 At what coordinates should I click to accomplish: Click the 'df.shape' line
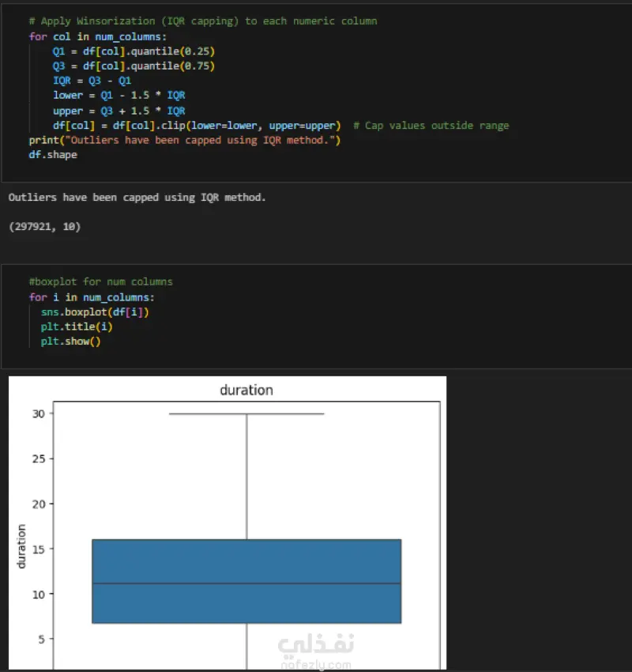(53, 155)
